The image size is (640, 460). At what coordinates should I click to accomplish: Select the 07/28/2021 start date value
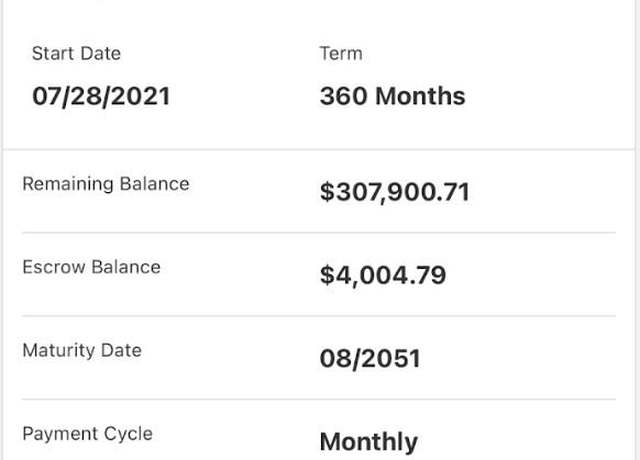[x=101, y=96]
